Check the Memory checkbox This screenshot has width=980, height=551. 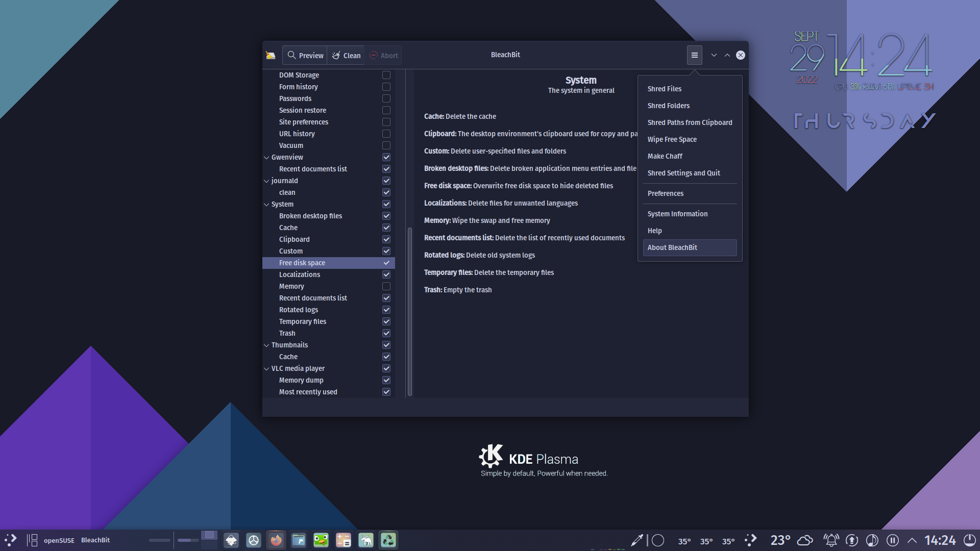coord(386,286)
